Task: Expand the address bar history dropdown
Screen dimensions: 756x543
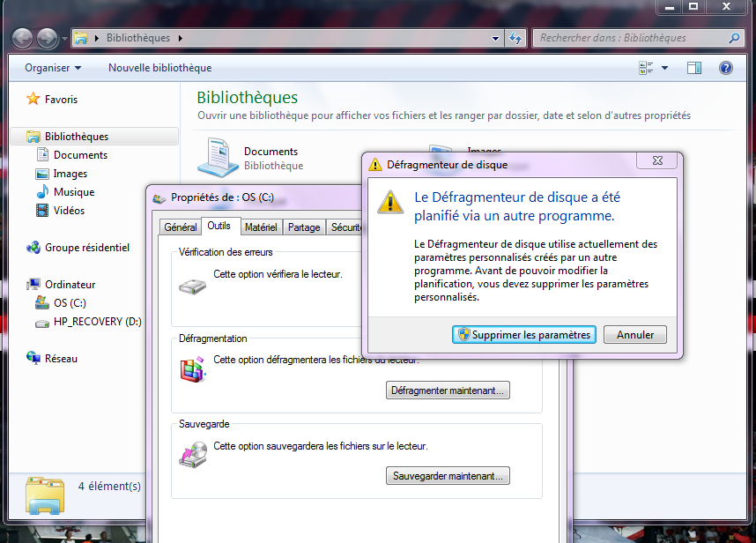Action: pos(496,39)
